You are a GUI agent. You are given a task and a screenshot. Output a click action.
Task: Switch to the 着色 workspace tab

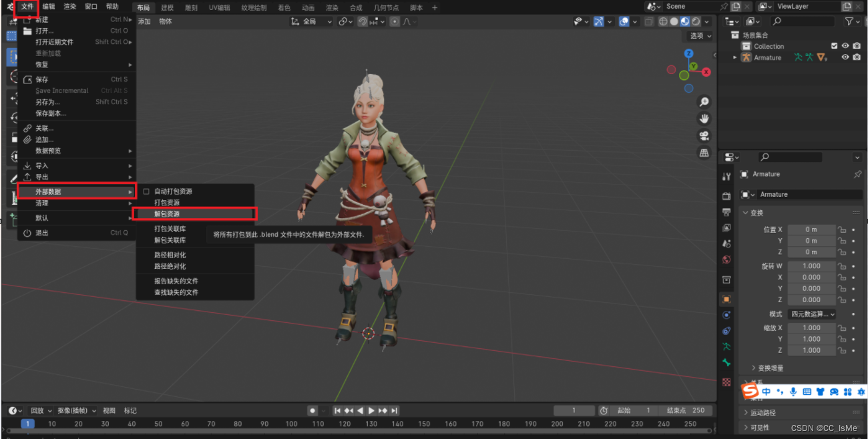pyautogui.click(x=284, y=7)
